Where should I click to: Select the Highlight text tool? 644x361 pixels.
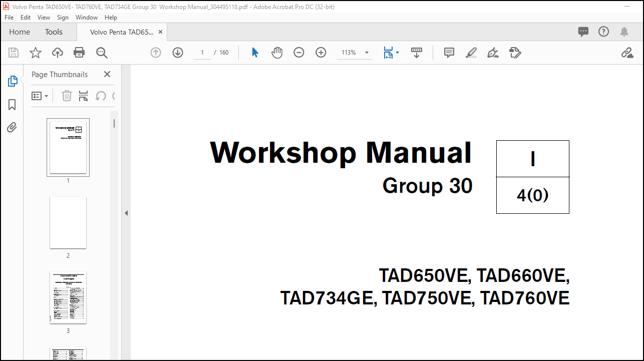471,53
